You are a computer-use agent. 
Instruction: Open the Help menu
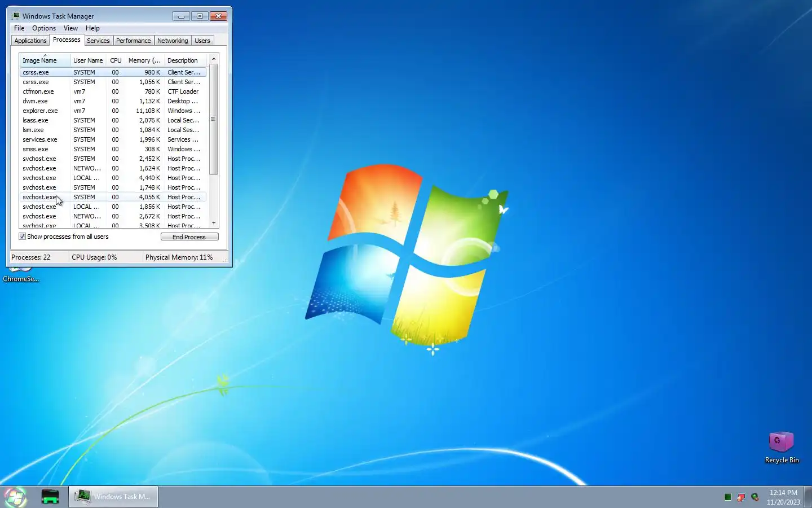92,28
